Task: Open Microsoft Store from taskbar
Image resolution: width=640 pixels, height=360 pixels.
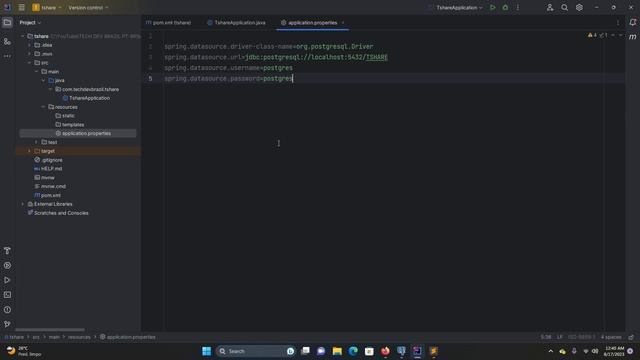Action: [369, 351]
